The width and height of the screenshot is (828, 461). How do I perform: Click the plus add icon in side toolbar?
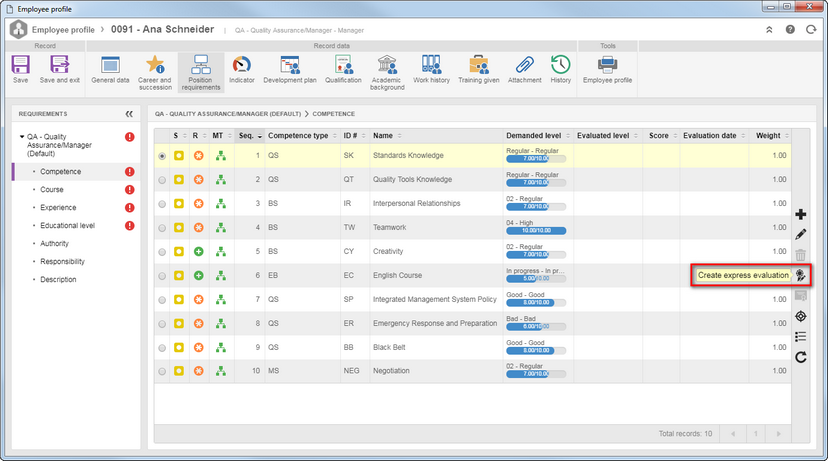pyautogui.click(x=801, y=214)
